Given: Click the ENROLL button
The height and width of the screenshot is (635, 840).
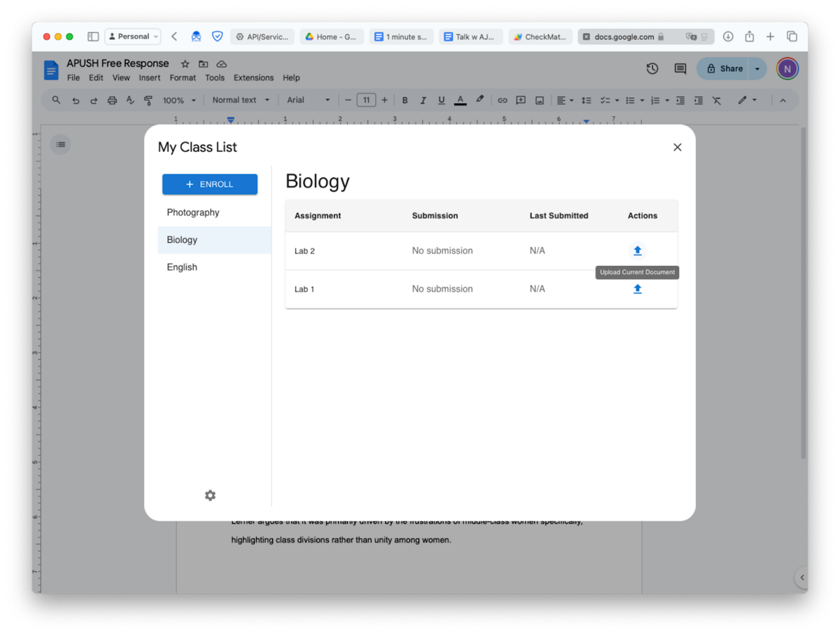Looking at the screenshot, I should click(x=209, y=183).
